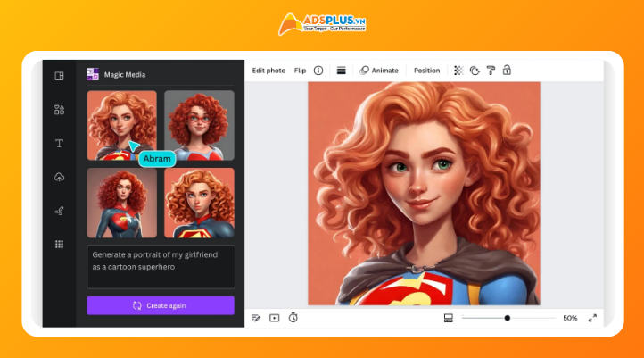Click the fullscreen expand arrows icon
This screenshot has width=644, height=358.
(x=592, y=318)
